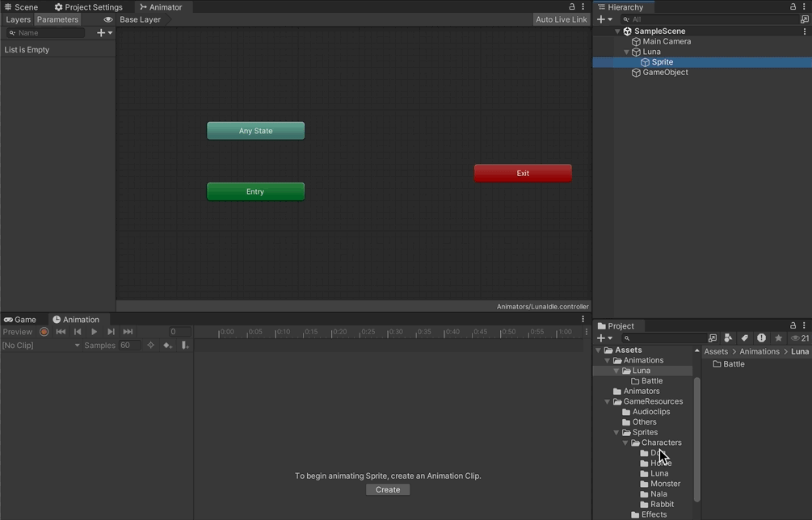Click the parameter Name search field

46,32
